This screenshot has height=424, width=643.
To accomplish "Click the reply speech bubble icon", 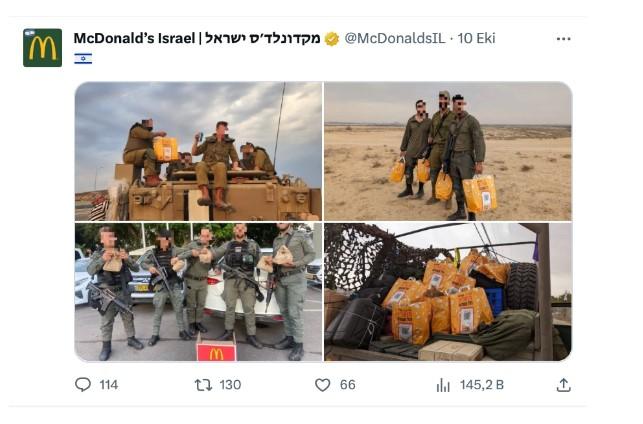I will pyautogui.click(x=83, y=385).
